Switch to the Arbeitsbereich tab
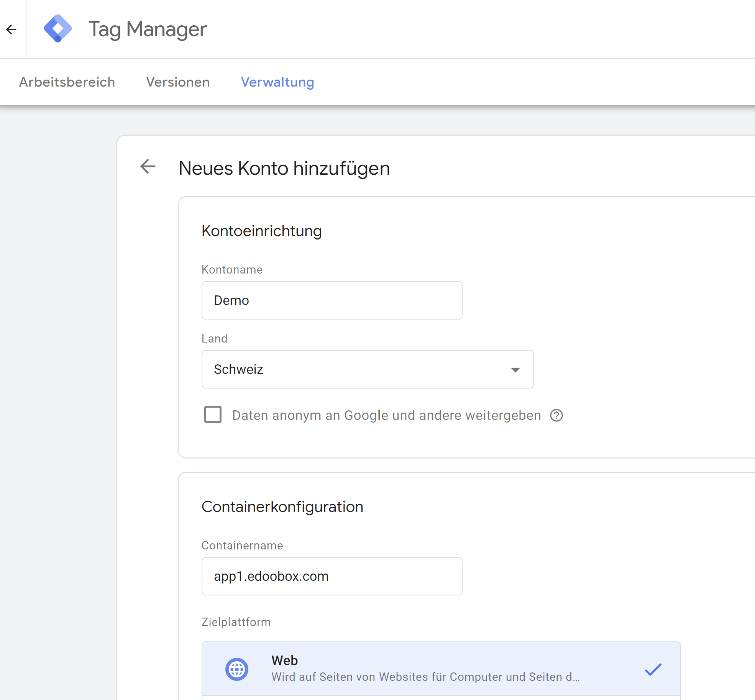Viewport: 755px width, 700px height. [x=67, y=82]
